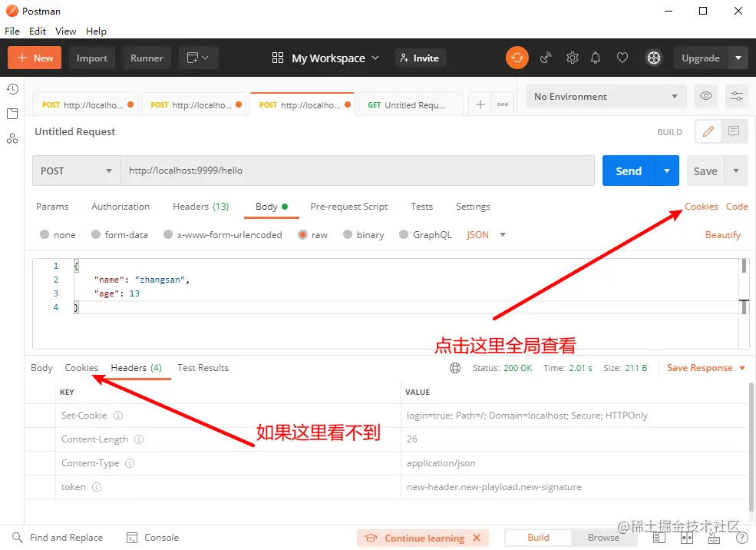
Task: Switch to Browse mode toggle
Action: tap(603, 538)
